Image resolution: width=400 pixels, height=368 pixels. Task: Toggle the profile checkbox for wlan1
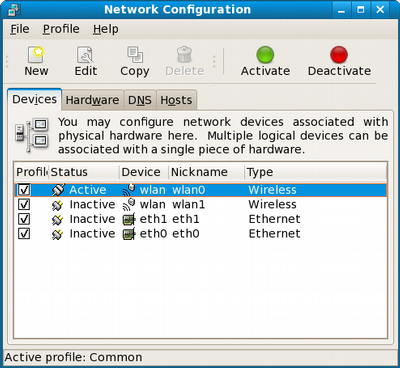tap(24, 204)
